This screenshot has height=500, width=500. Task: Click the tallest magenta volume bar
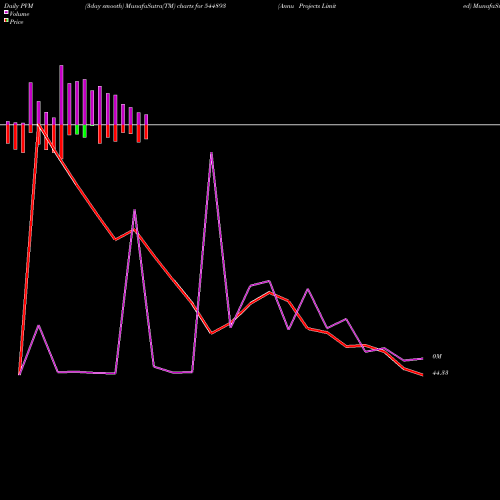pyautogui.click(x=61, y=95)
